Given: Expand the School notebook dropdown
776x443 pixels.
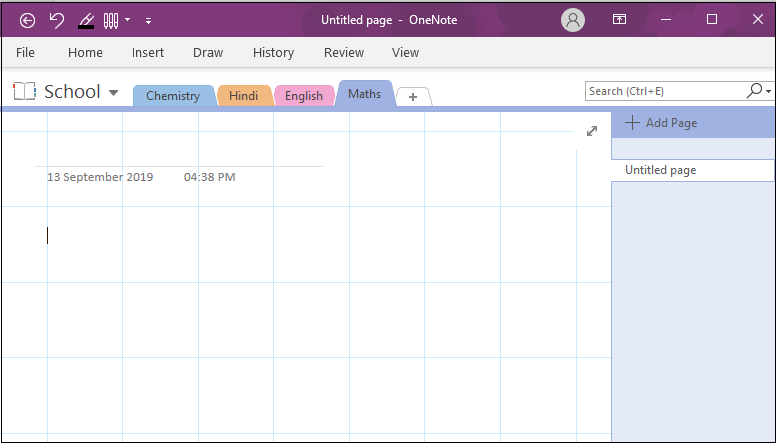Looking at the screenshot, I should click(x=113, y=93).
